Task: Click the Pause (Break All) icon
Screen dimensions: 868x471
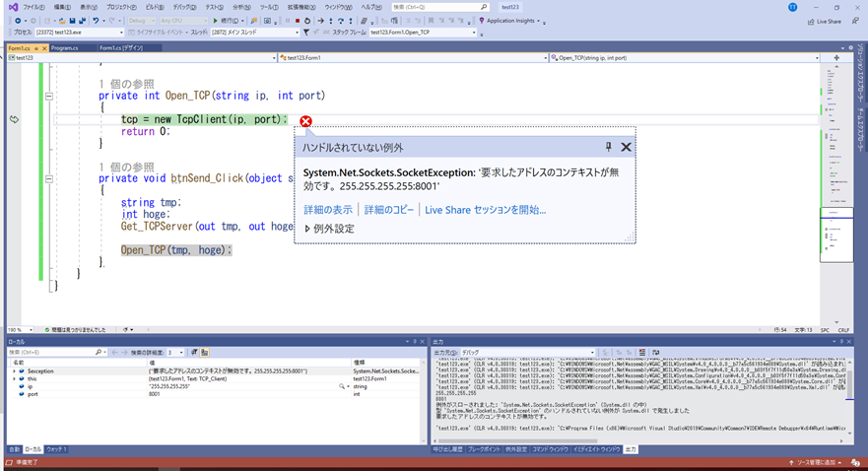Action: tap(288, 21)
